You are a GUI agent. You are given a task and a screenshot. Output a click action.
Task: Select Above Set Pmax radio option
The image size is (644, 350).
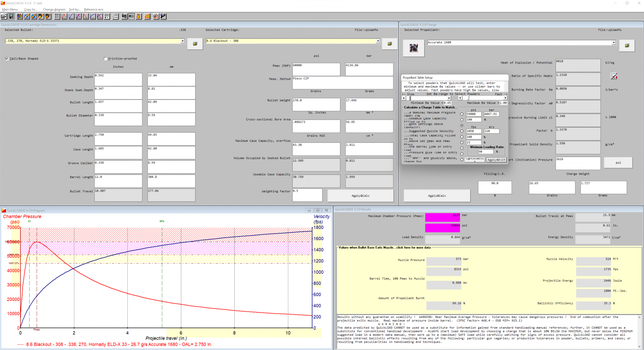point(462,142)
